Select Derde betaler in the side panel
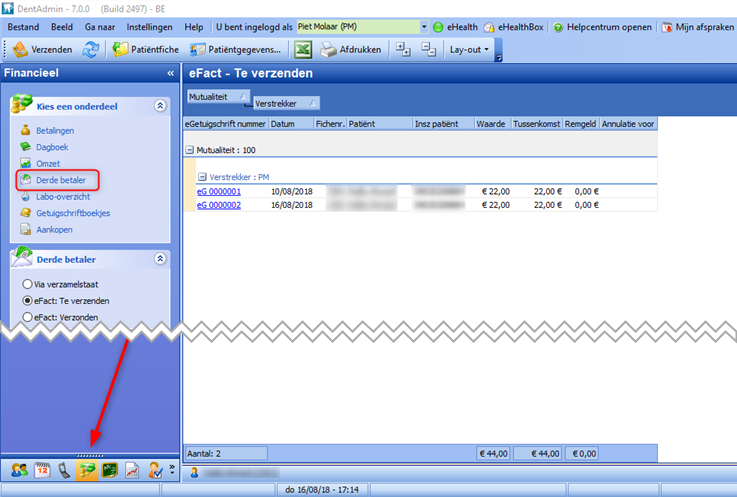This screenshot has width=737, height=497. [61, 180]
